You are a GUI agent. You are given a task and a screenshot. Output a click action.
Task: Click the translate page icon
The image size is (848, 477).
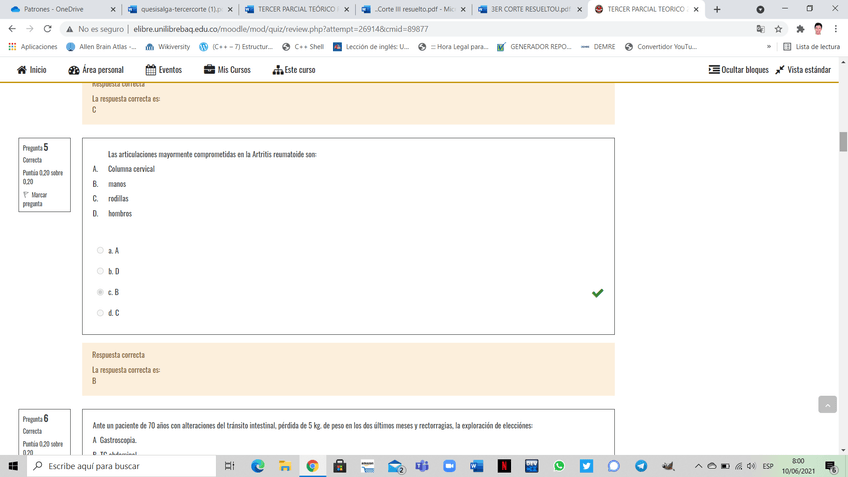pos(760,29)
